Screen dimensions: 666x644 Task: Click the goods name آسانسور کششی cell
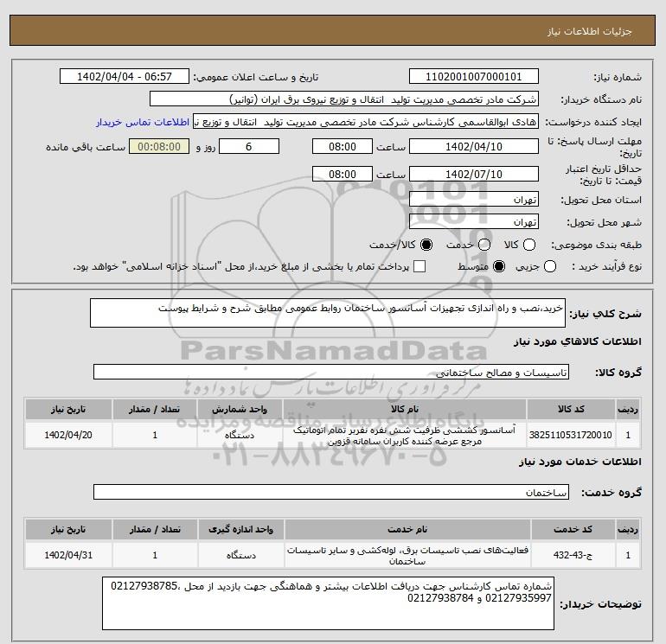tap(405, 435)
